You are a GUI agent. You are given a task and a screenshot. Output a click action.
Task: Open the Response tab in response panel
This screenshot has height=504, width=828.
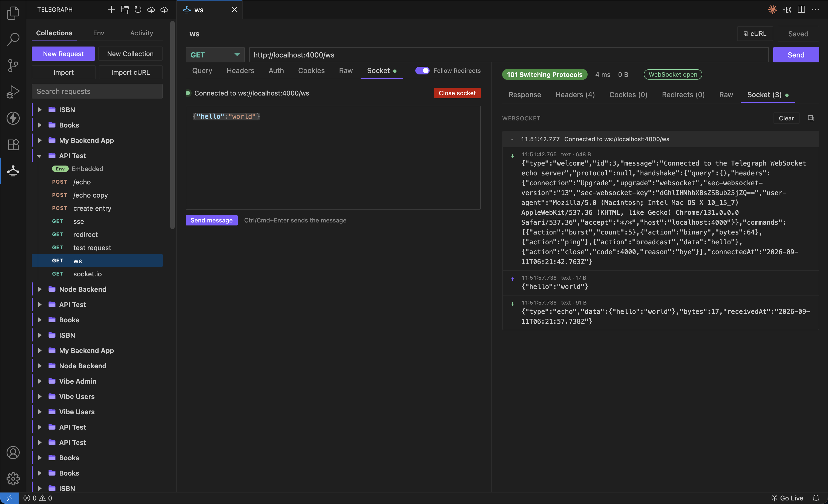coord(525,95)
